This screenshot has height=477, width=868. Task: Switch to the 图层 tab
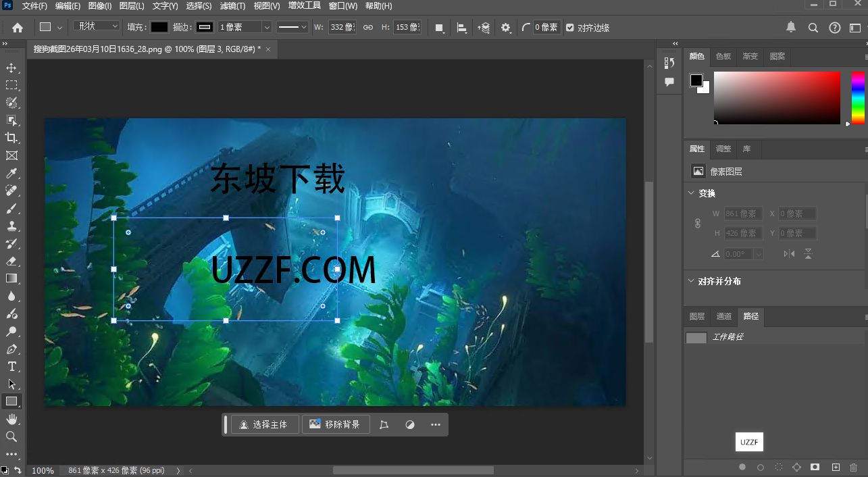coord(697,316)
